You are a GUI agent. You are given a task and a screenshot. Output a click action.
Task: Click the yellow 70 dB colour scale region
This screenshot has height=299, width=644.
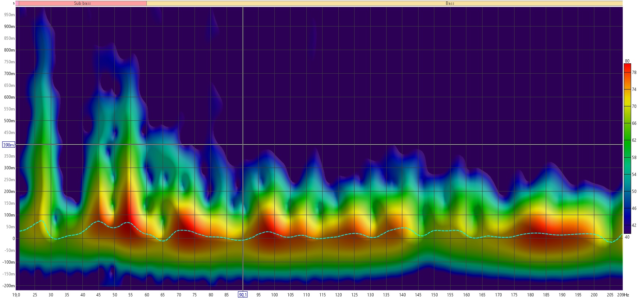coord(627,106)
